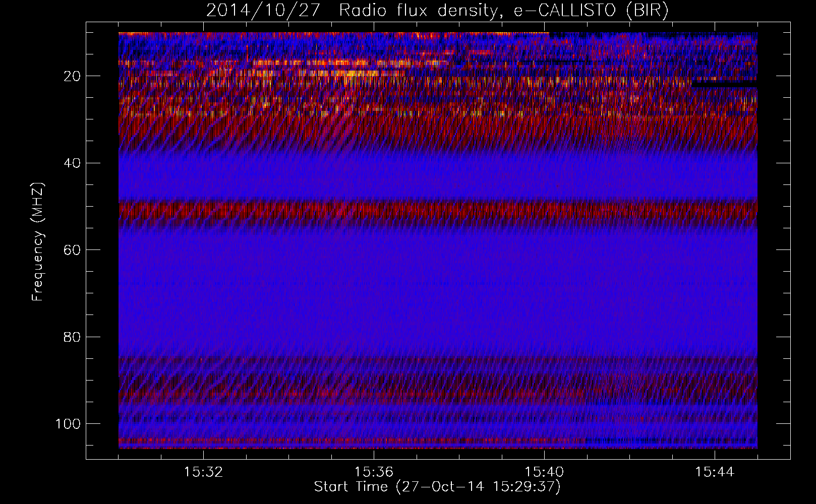Click the 40 frequency tick label
This screenshot has width=816, height=504.
click(73, 163)
